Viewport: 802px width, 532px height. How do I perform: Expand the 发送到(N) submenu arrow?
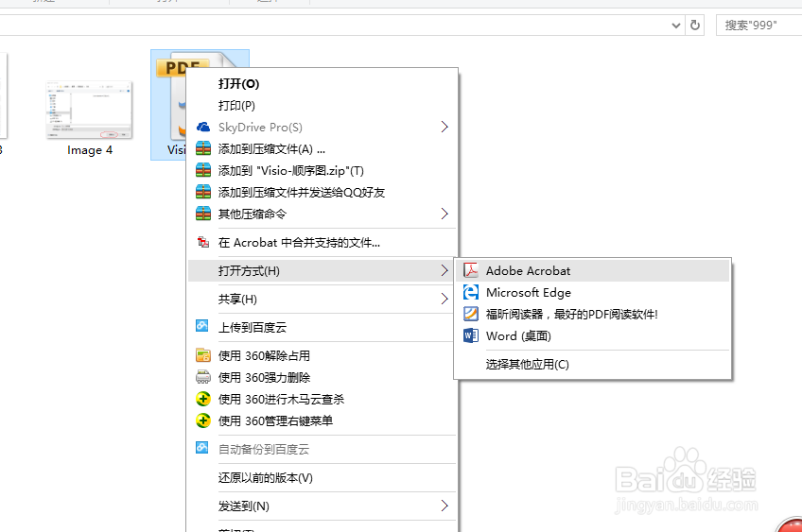(445, 506)
